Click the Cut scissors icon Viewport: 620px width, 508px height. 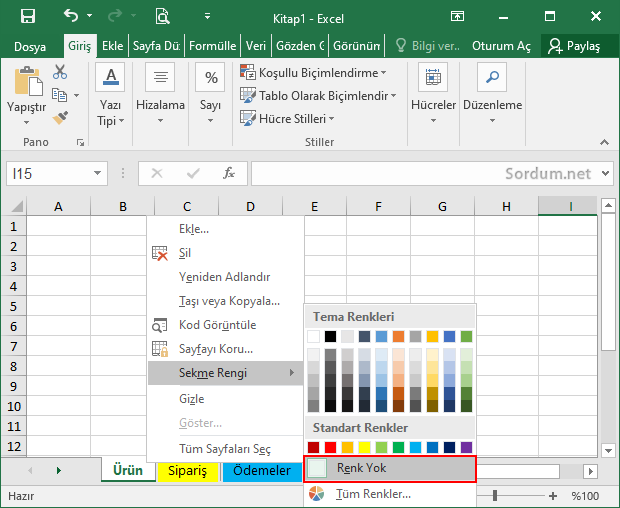tap(60, 72)
